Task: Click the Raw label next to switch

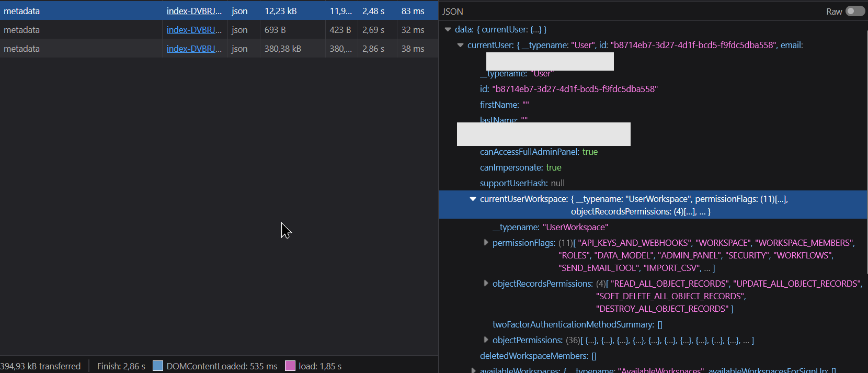Action: tap(834, 12)
